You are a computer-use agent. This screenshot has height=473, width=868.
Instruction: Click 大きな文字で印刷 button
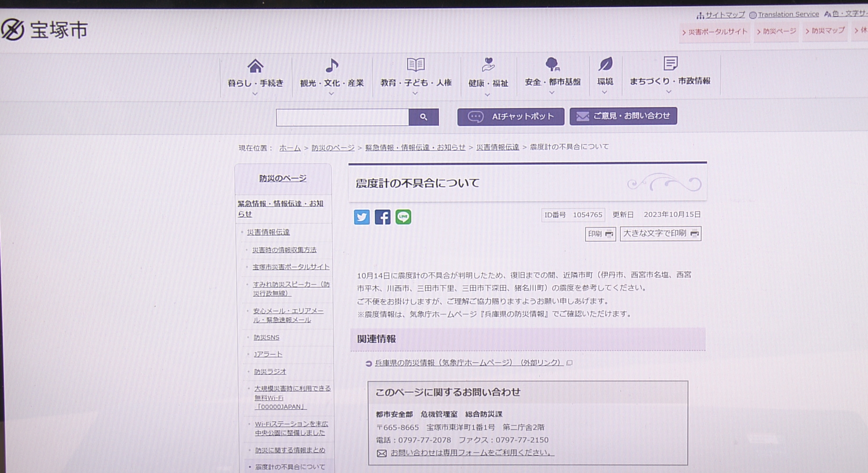coord(660,233)
